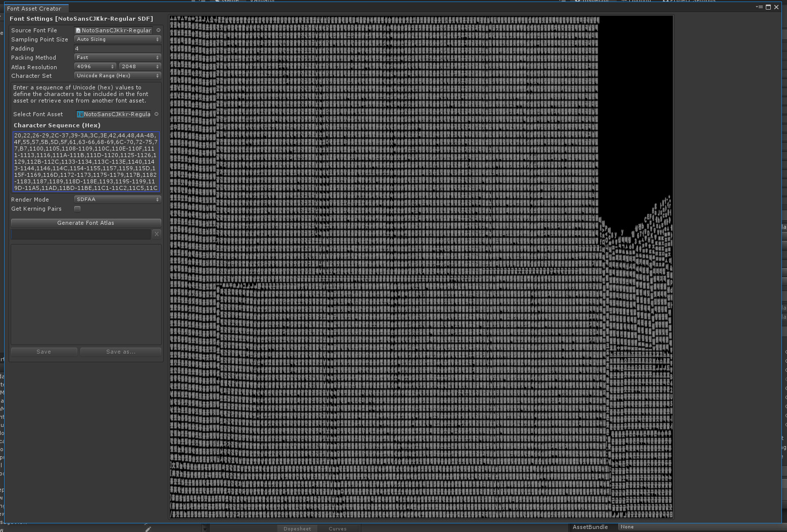Click the pencil edit icon at the bottom
787x532 pixels.
point(148,528)
